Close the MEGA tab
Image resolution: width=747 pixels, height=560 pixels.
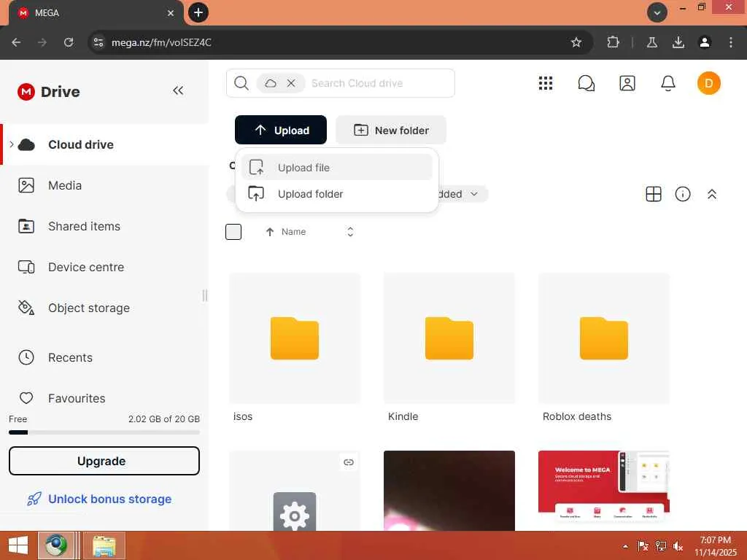[x=171, y=13]
